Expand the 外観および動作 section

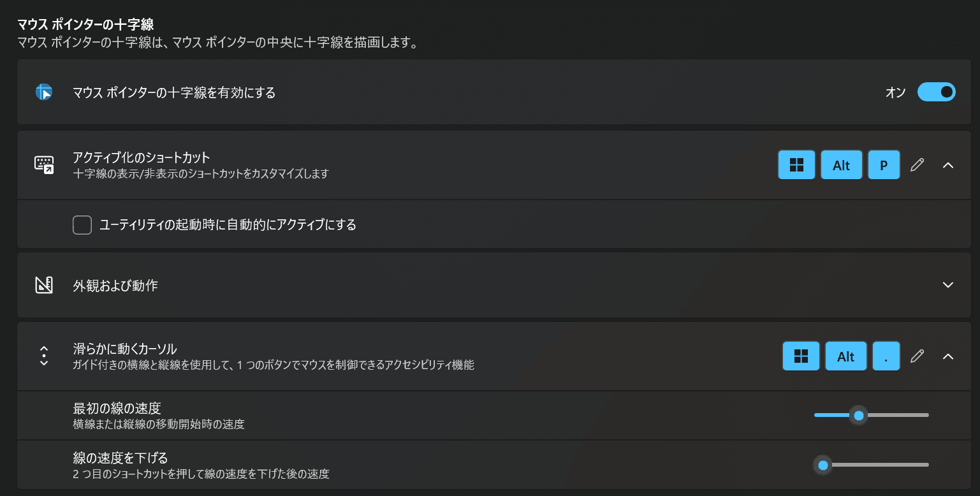coord(947,285)
